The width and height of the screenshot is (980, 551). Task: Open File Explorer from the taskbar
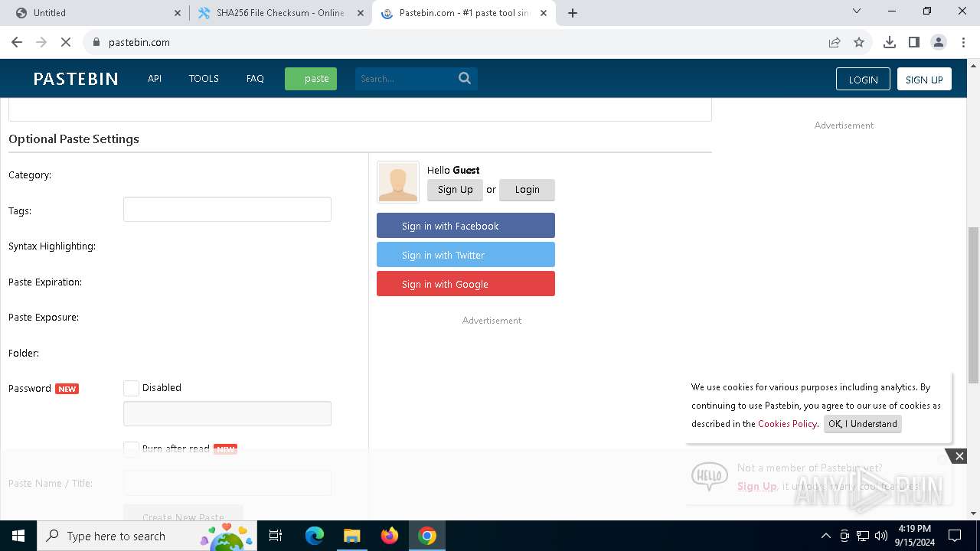351,536
